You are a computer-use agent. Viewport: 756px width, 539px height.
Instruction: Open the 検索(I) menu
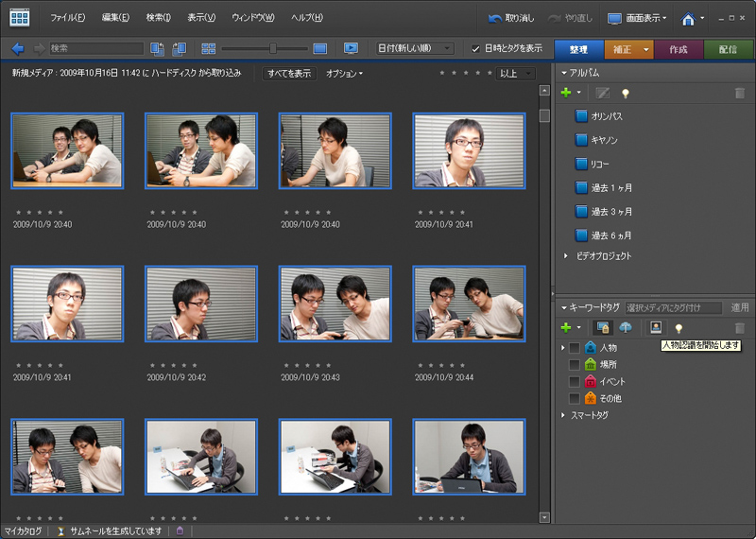coord(158,17)
